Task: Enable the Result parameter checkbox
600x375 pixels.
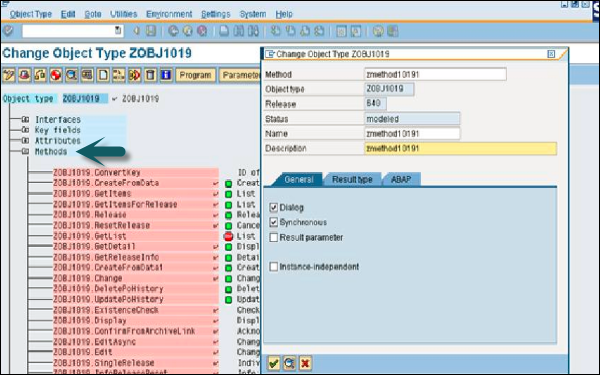Action: pyautogui.click(x=274, y=237)
